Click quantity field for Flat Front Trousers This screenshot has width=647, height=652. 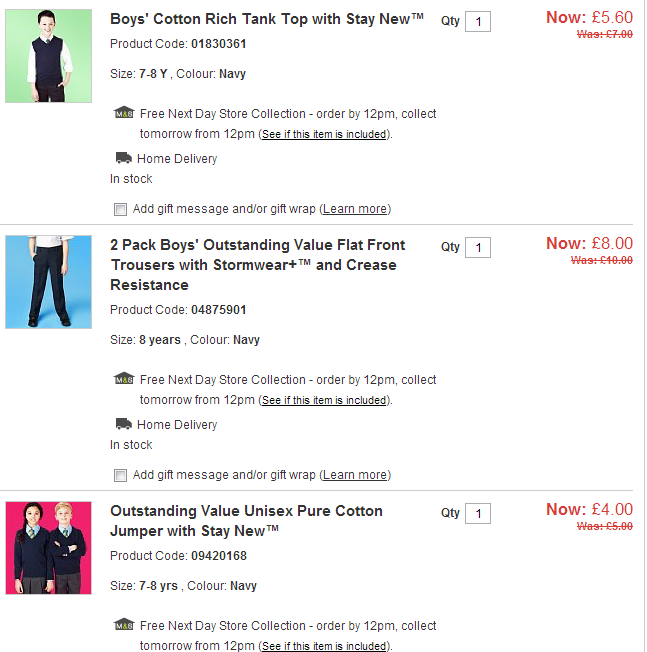coord(478,248)
